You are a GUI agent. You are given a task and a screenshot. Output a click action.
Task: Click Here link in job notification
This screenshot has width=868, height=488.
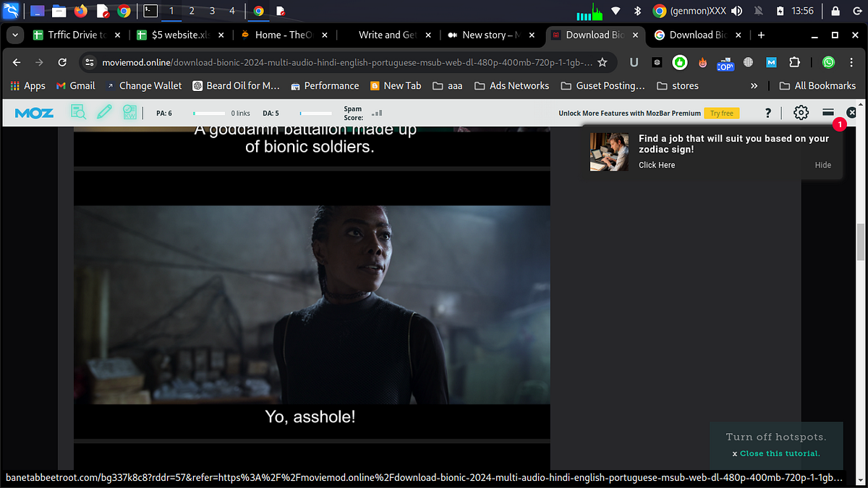[657, 165]
